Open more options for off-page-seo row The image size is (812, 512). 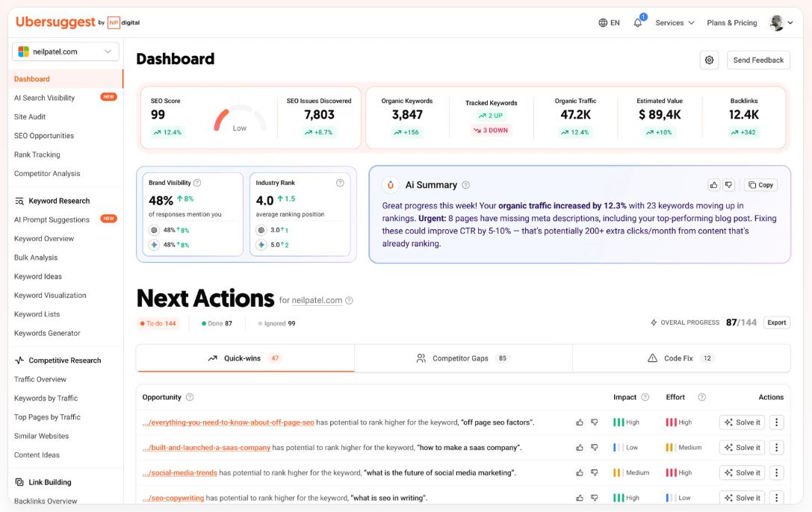[x=776, y=422]
